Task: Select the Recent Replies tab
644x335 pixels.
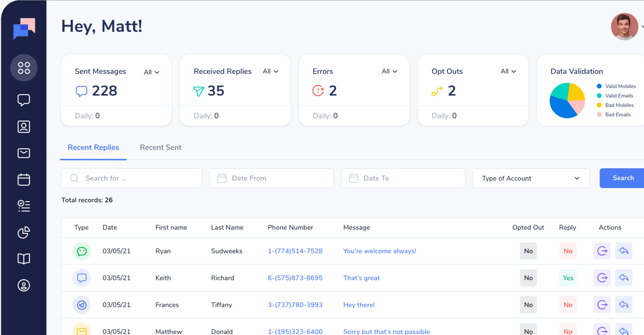Action: [93, 147]
